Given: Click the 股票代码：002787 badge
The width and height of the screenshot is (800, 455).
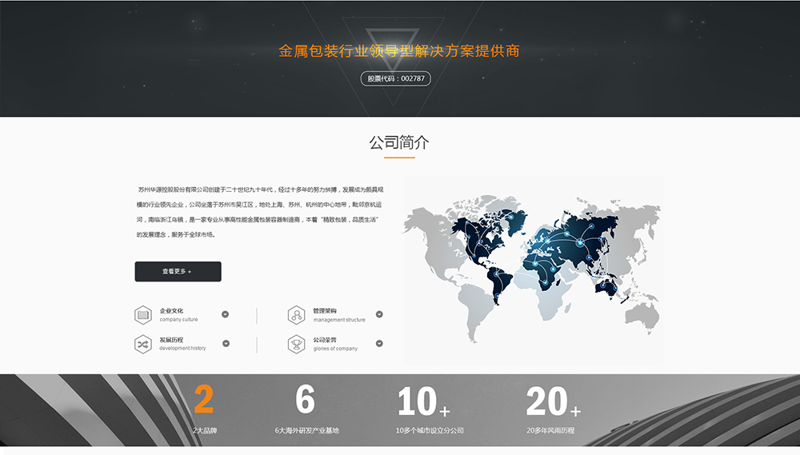Looking at the screenshot, I should (396, 78).
